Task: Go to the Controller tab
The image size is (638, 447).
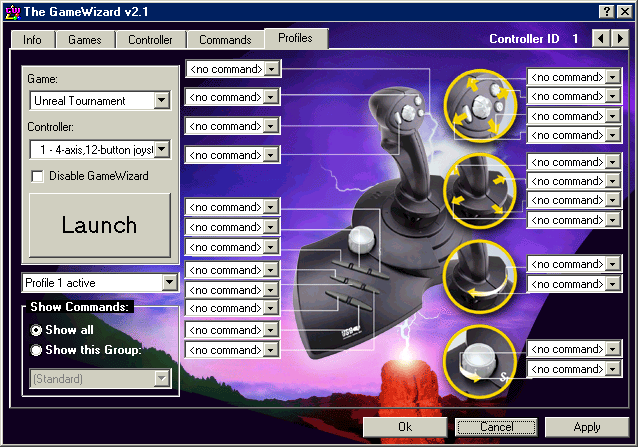Action: point(150,40)
